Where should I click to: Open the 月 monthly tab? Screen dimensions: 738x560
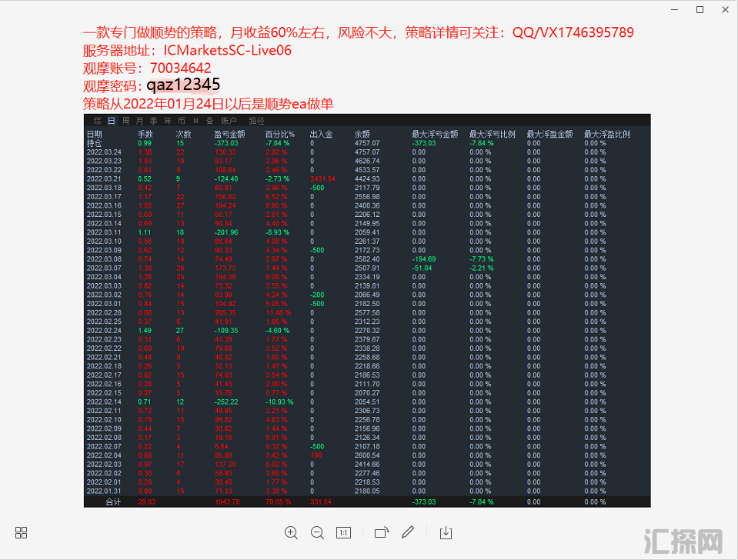[x=139, y=121]
